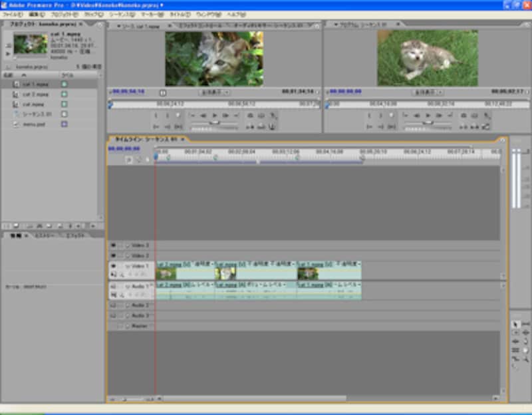Toggle visibility eye for Video 1 track

[x=113, y=265]
